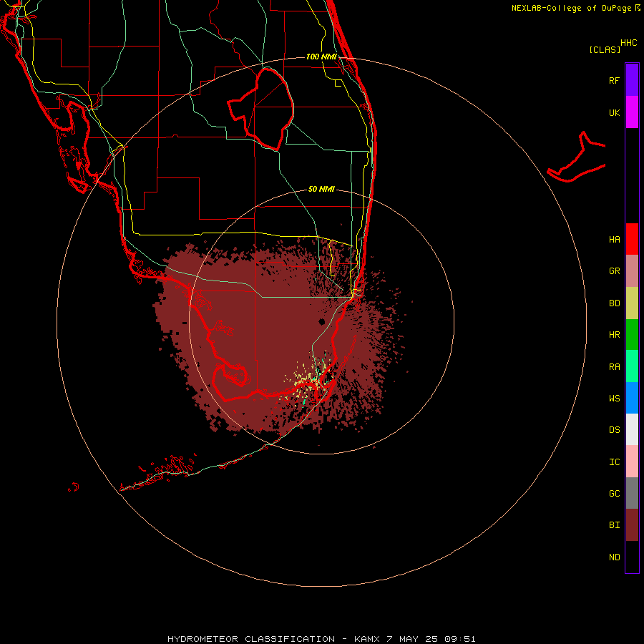
Task: Click the IC light pink legend swatch
Action: point(632,462)
